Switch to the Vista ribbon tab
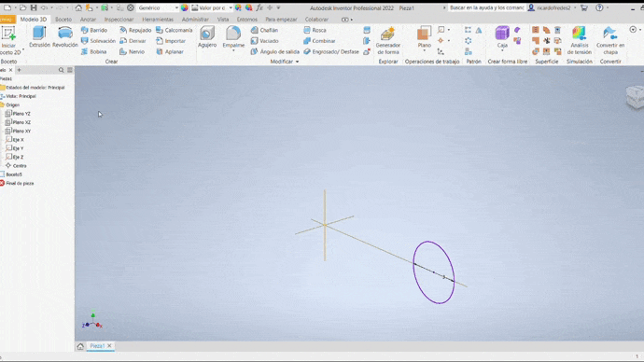 tap(223, 20)
